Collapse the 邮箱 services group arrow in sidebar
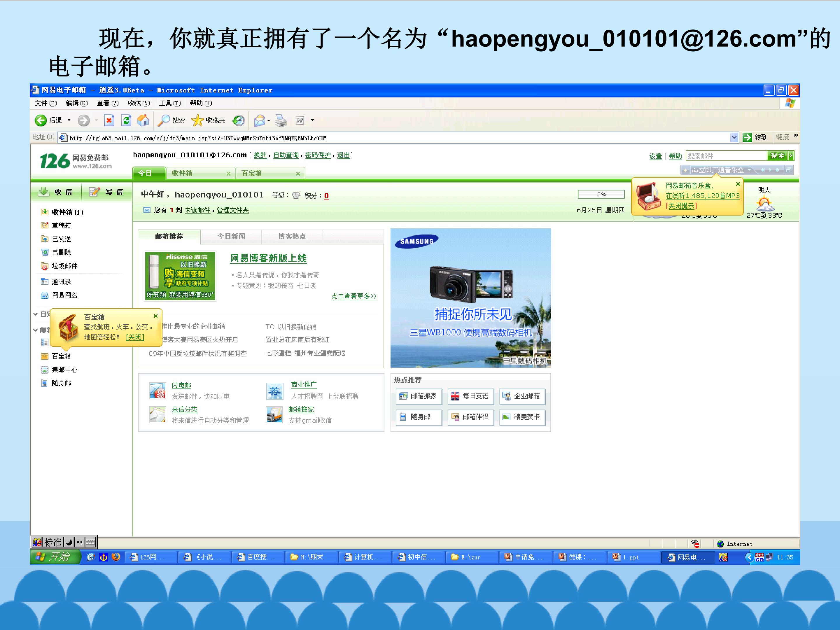Screen dimensions: 840x630 coord(35,330)
